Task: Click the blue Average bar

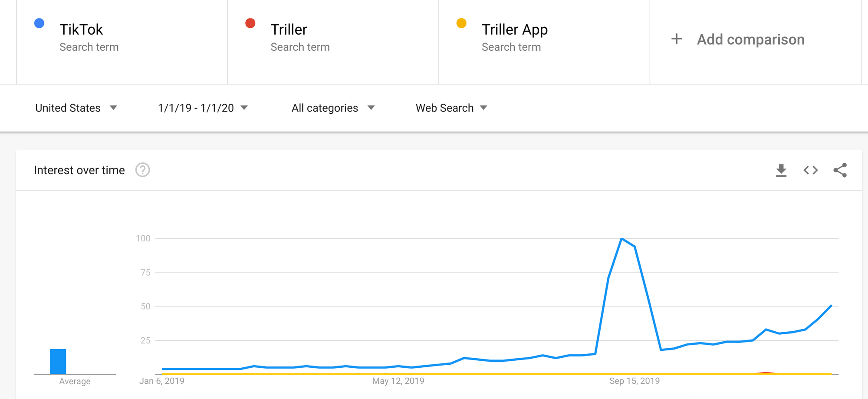Action: [x=58, y=361]
